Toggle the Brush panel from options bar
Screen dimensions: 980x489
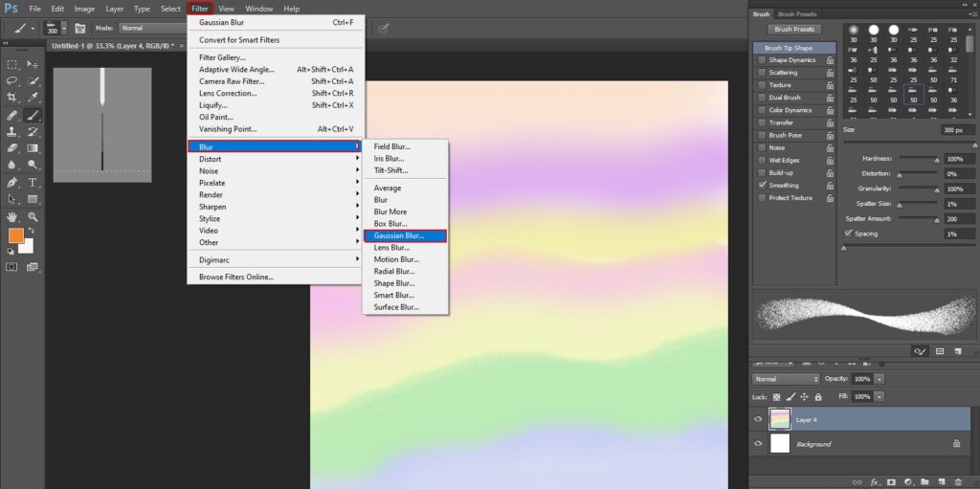pyautogui.click(x=80, y=28)
